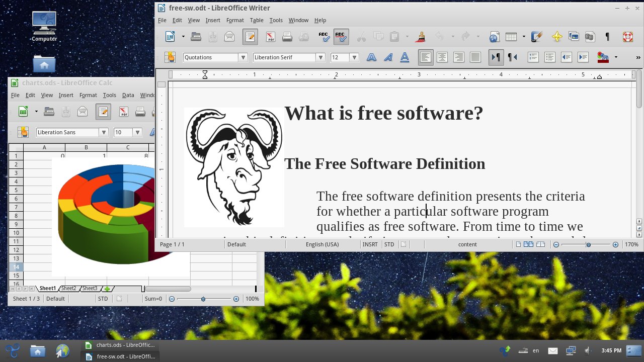
Task: Click Calc horizontal scrollbar thumb
Action: [168, 289]
